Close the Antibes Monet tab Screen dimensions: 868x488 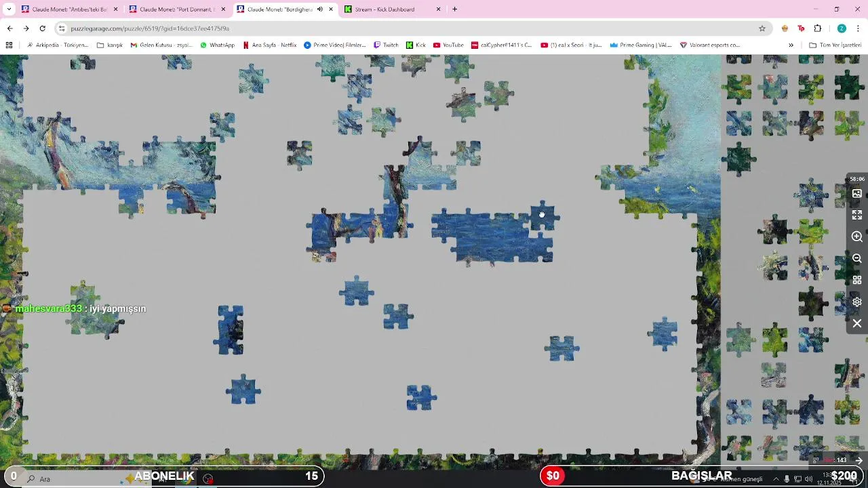point(115,9)
